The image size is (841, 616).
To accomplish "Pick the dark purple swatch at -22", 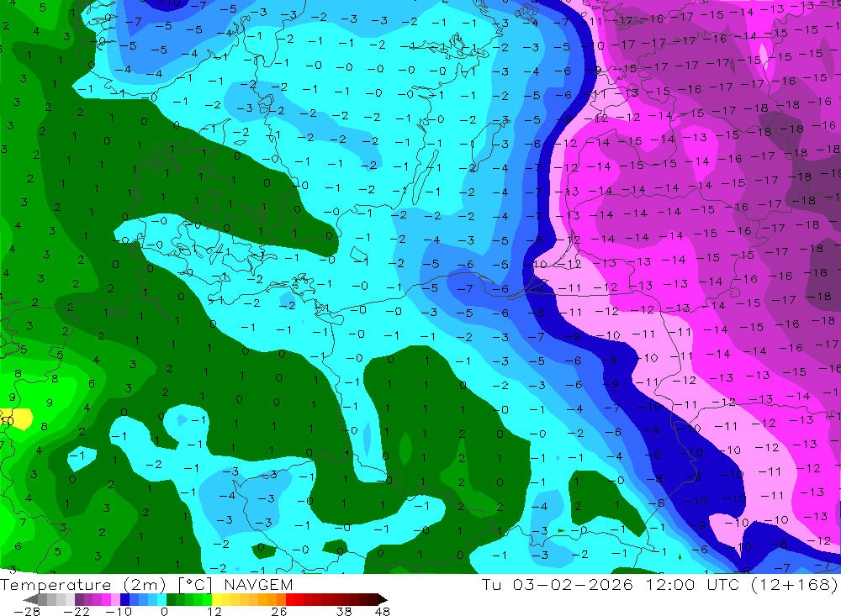I will tap(79, 599).
